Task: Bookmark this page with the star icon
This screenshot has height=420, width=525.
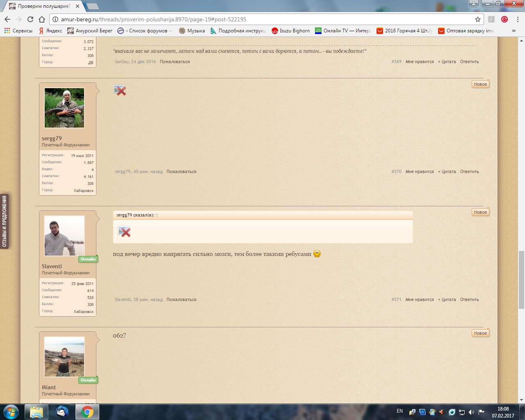Action: coord(477,19)
